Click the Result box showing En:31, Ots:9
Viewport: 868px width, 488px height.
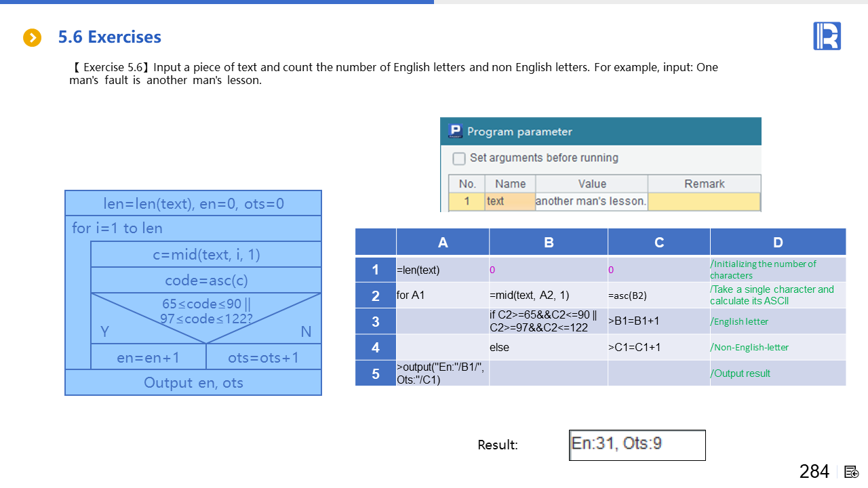point(637,445)
